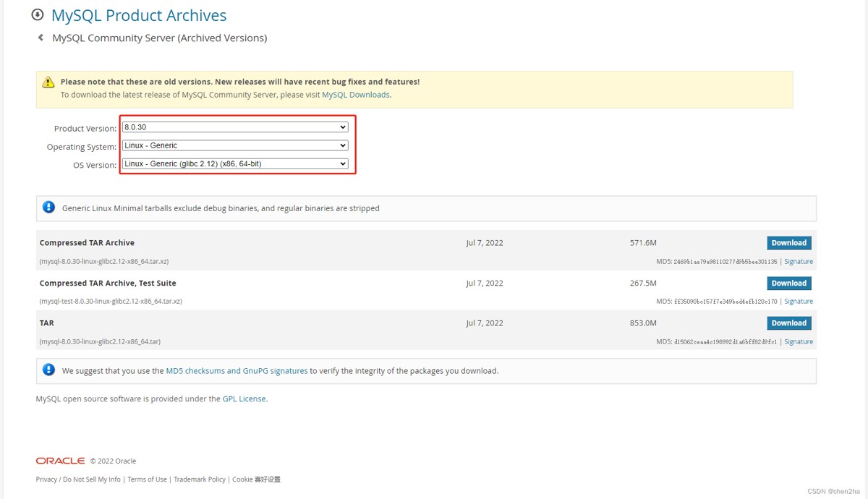Viewport: 868px width, 499px height.
Task: Open Signature link for the TAR file
Action: pyautogui.click(x=799, y=342)
